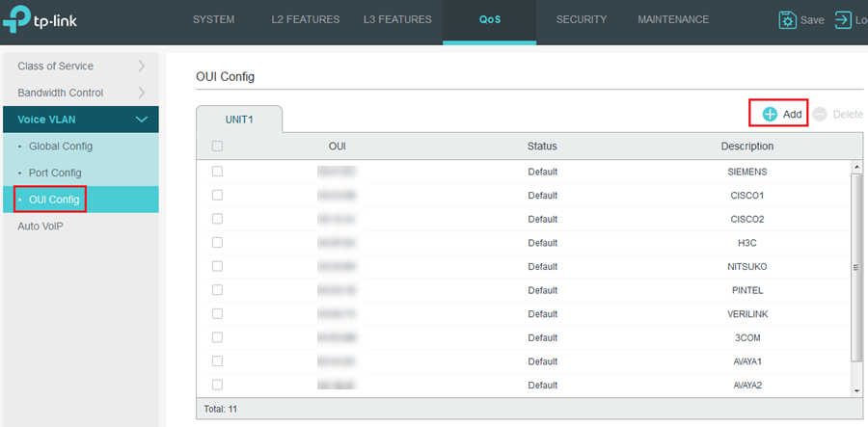Open the SYSTEM top menu

tap(213, 20)
